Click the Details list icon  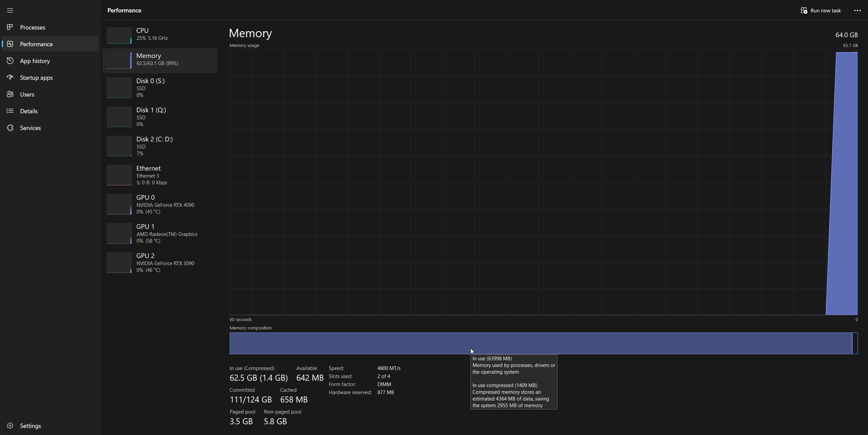pyautogui.click(x=10, y=111)
